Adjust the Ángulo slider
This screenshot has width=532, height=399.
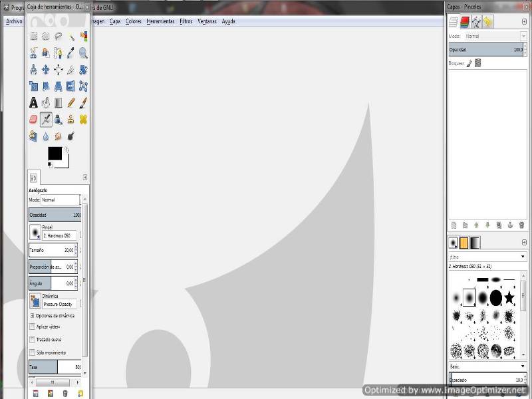point(53,283)
